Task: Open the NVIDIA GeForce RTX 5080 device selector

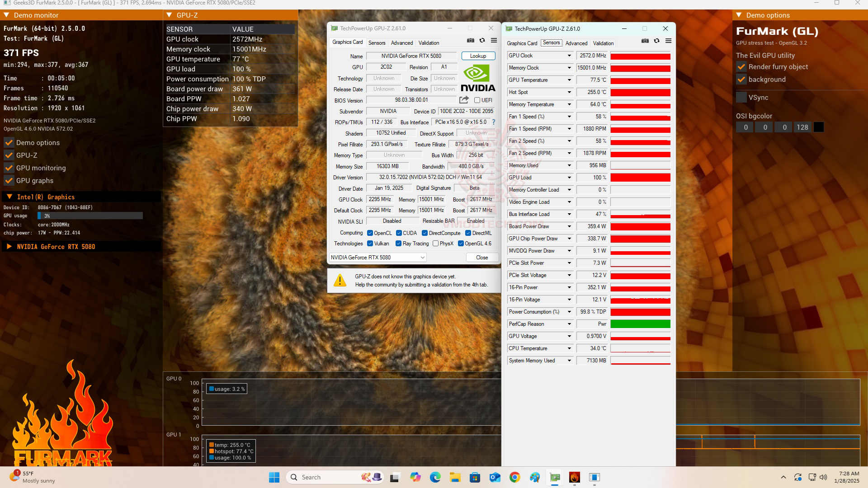Action: click(x=377, y=258)
